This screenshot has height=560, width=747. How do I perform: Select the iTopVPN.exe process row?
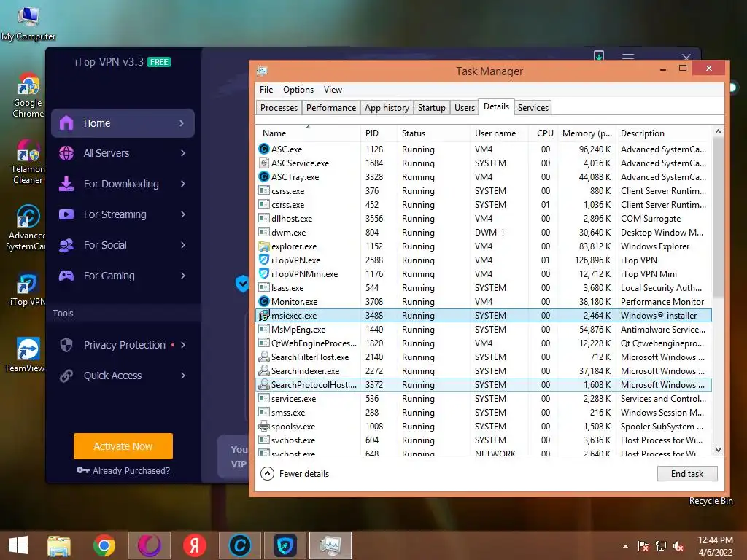pyautogui.click(x=484, y=260)
